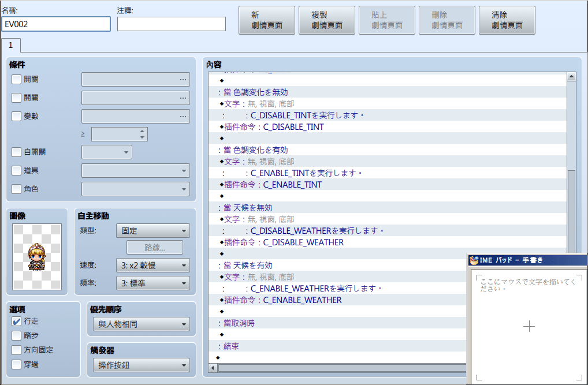The height and width of the screenshot is (385, 588).
Task: Click the 路線... route button
Action: coord(155,248)
